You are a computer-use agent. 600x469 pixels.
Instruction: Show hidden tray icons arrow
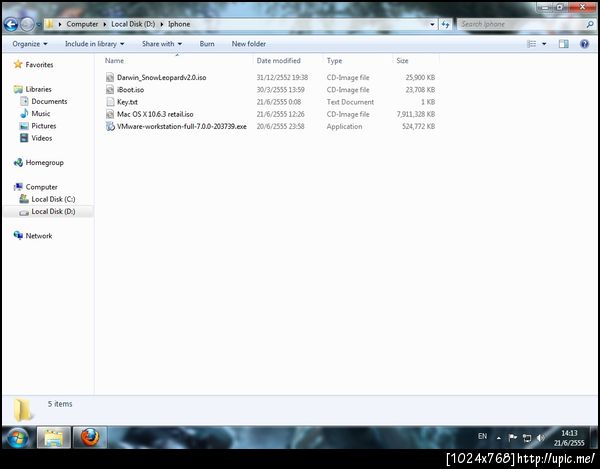pos(499,438)
